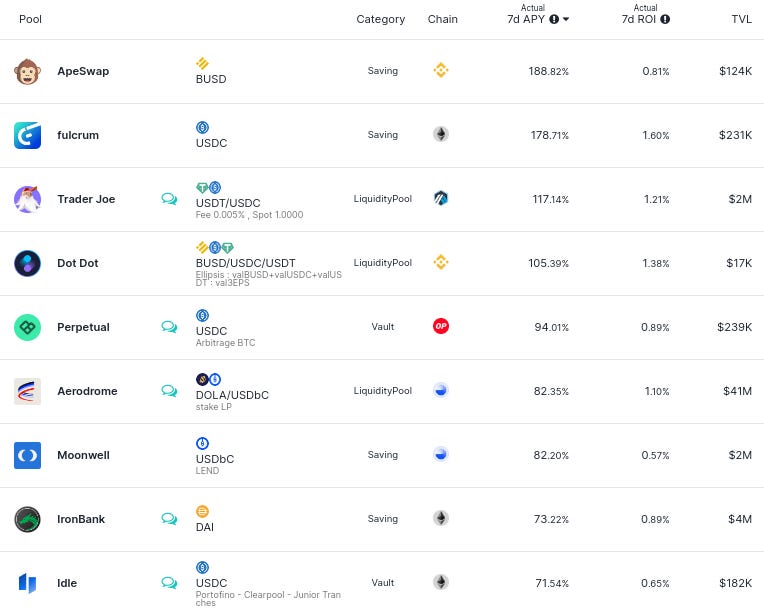Show info tooltip for Actual 7d APY
Screen dimensions: 764x614
(554, 19)
